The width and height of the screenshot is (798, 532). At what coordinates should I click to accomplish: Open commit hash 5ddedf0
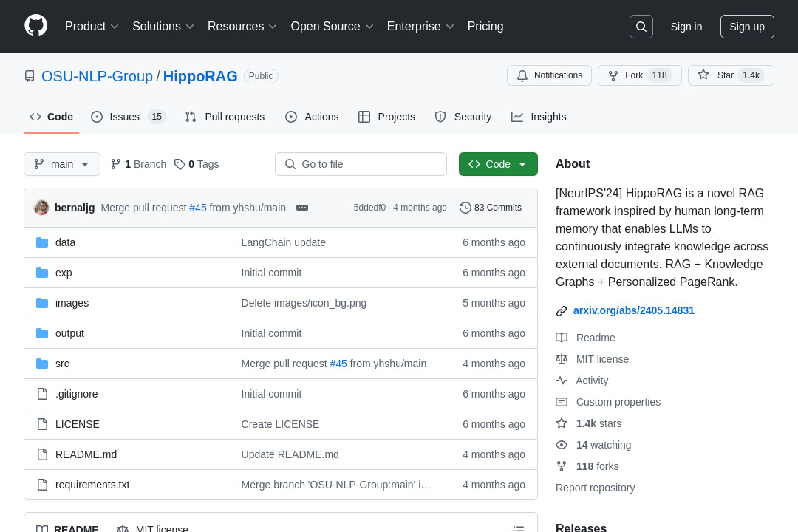[369, 208]
